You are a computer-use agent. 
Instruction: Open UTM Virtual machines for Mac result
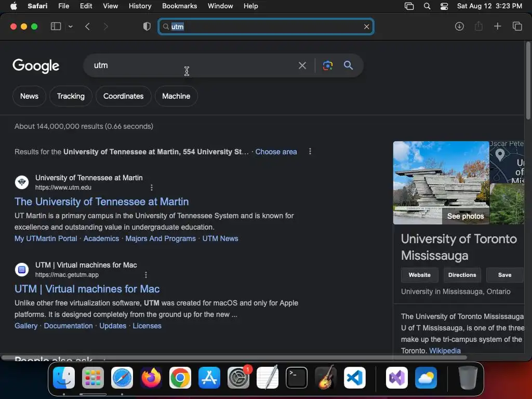(87, 289)
